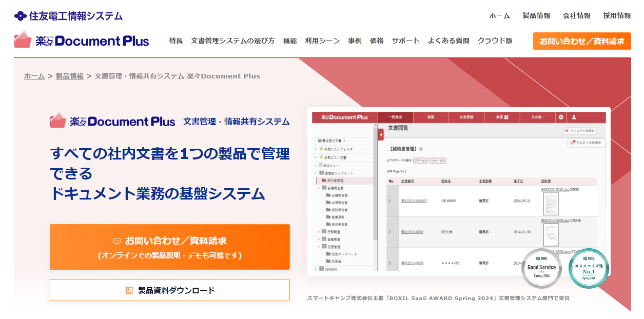Click the breadcrumb text 文書管理・情報共有システム 楽々Document Plus

point(178,76)
